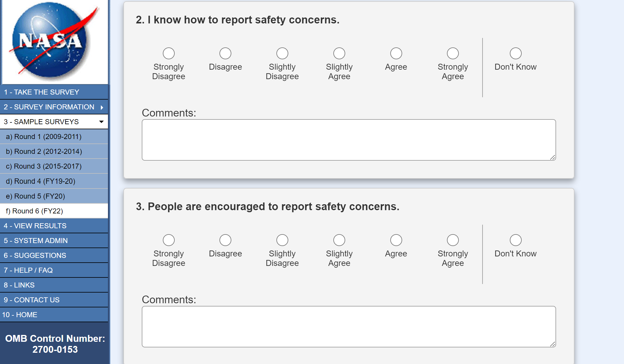Grab the question 2 comments resize handle
This screenshot has width=624, height=364.
point(553,158)
